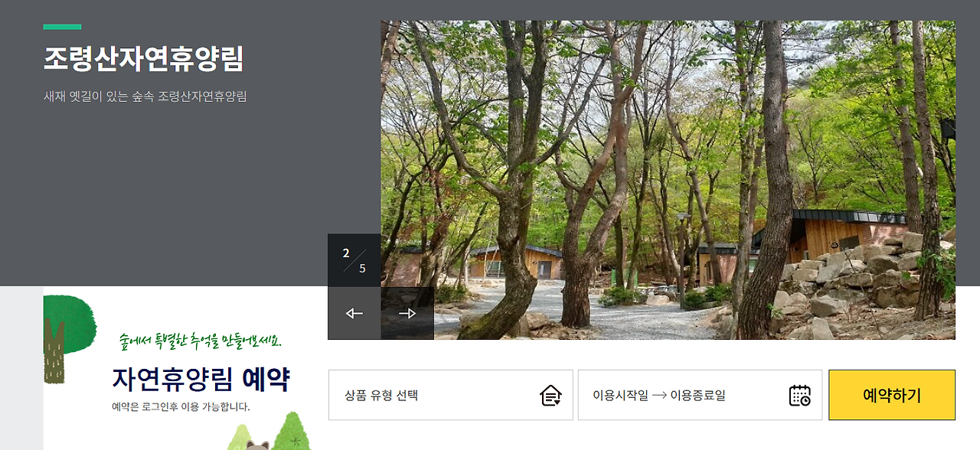Screen dimensions: 980x450
Task: Go to the previous slide with left arrow
Action: click(x=354, y=313)
